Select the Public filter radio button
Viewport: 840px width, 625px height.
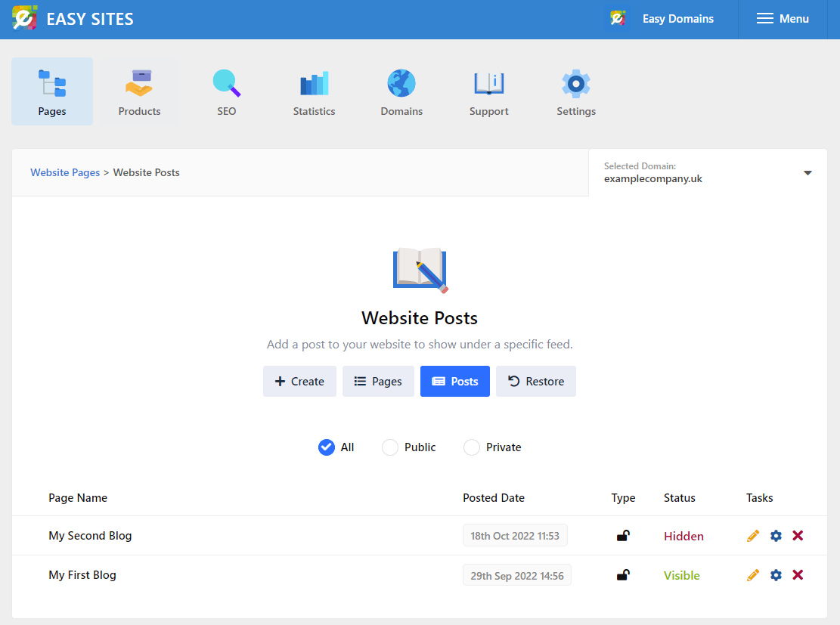(x=390, y=447)
